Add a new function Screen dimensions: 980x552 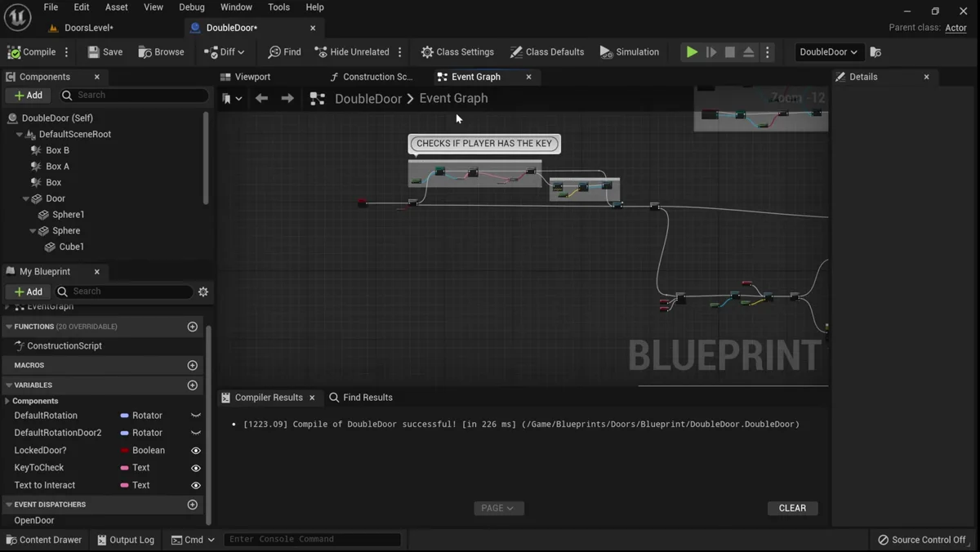tap(193, 327)
